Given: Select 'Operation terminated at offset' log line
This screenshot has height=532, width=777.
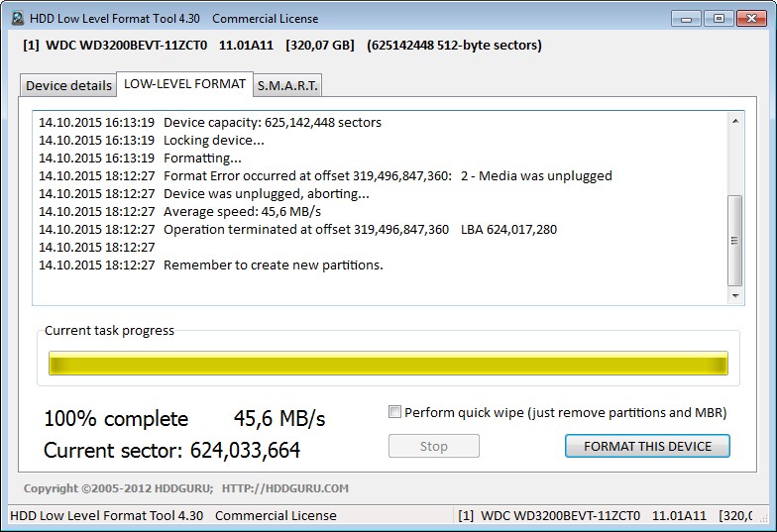Looking at the screenshot, I should tap(297, 230).
